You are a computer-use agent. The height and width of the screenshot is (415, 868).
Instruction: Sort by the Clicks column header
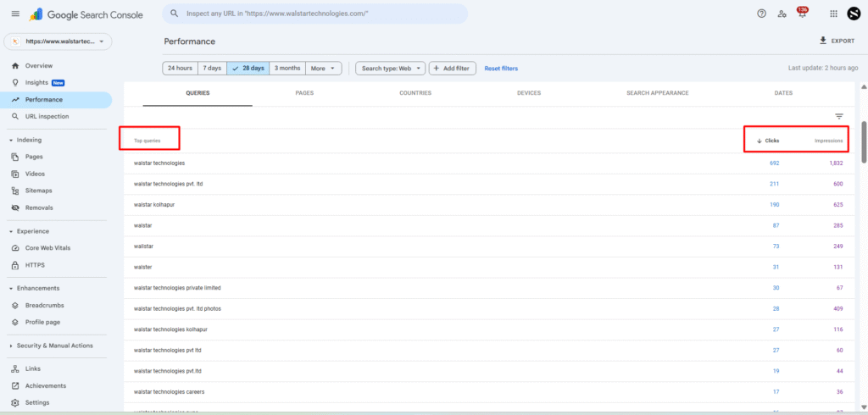[768, 141]
